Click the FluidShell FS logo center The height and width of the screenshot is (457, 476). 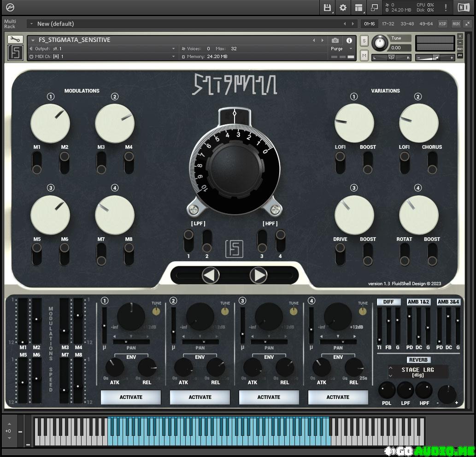pos(234,249)
